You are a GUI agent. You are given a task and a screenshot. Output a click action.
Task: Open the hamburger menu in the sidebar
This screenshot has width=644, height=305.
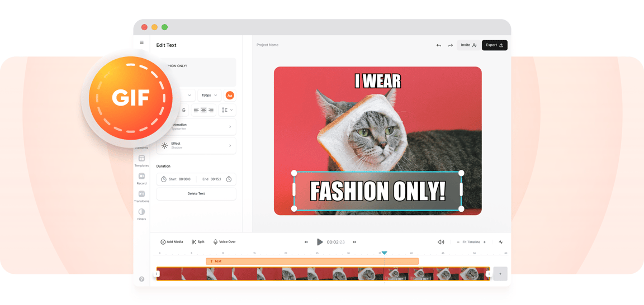point(141,42)
